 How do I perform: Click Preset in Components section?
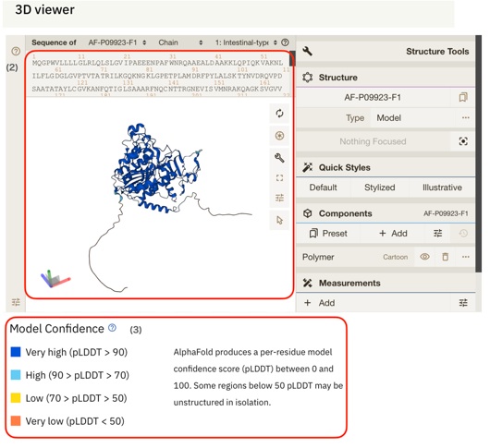click(328, 233)
